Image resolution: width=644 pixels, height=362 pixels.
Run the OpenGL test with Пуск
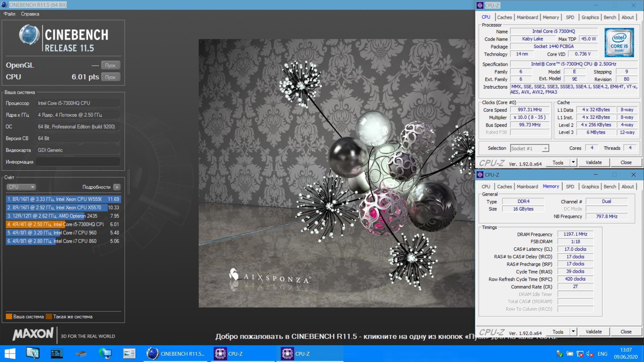110,65
